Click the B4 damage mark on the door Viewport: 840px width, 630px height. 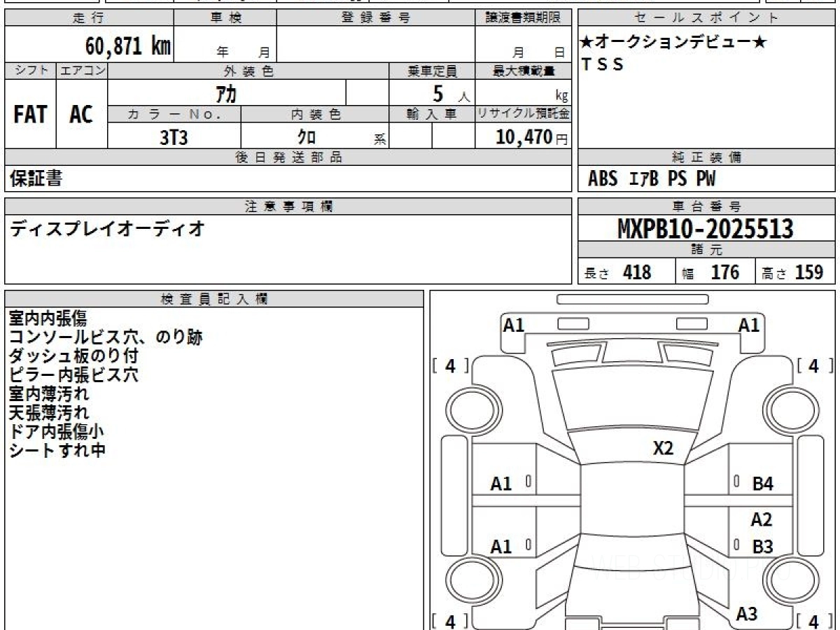coord(763,484)
